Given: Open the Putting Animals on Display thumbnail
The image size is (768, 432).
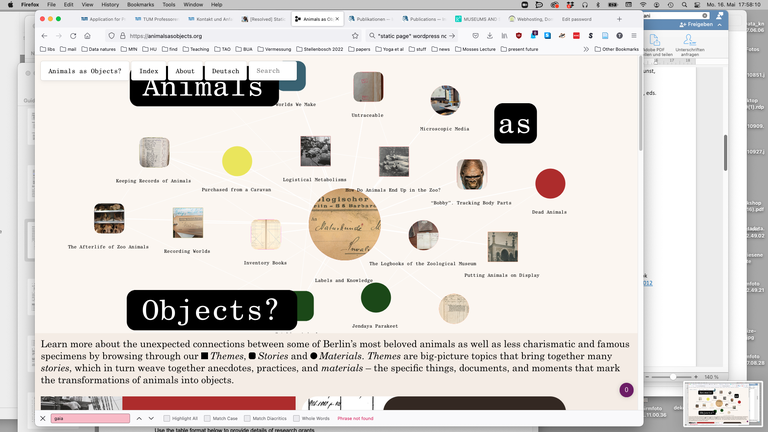Looking at the screenshot, I should tap(503, 247).
